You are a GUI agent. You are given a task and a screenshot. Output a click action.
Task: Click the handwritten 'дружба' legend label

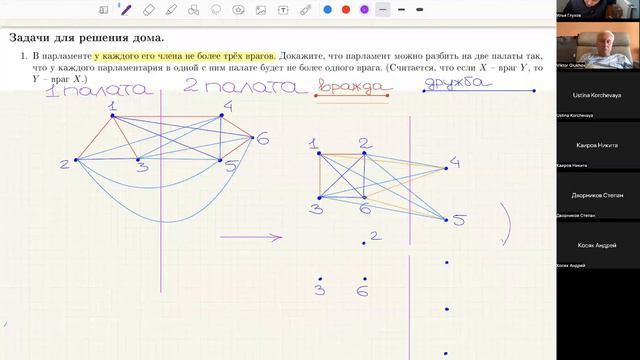tap(458, 83)
